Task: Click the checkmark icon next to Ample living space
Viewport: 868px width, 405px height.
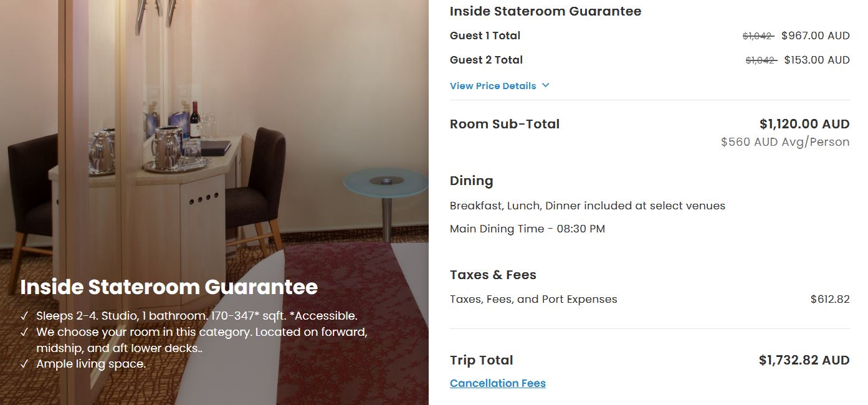Action: tap(24, 364)
